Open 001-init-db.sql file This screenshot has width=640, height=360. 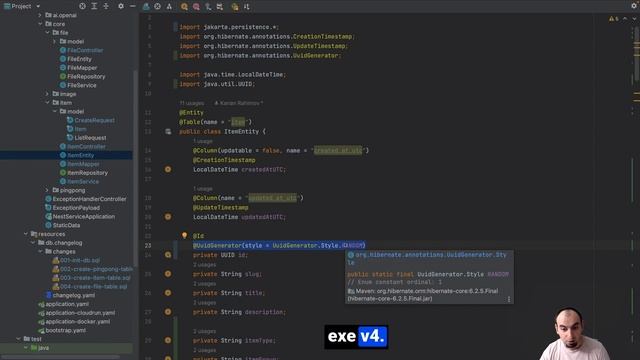click(80, 260)
